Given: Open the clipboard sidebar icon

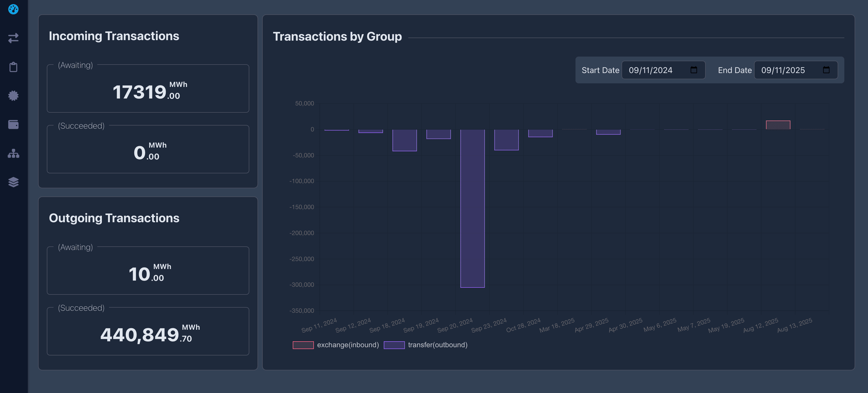Looking at the screenshot, I should 13,67.
